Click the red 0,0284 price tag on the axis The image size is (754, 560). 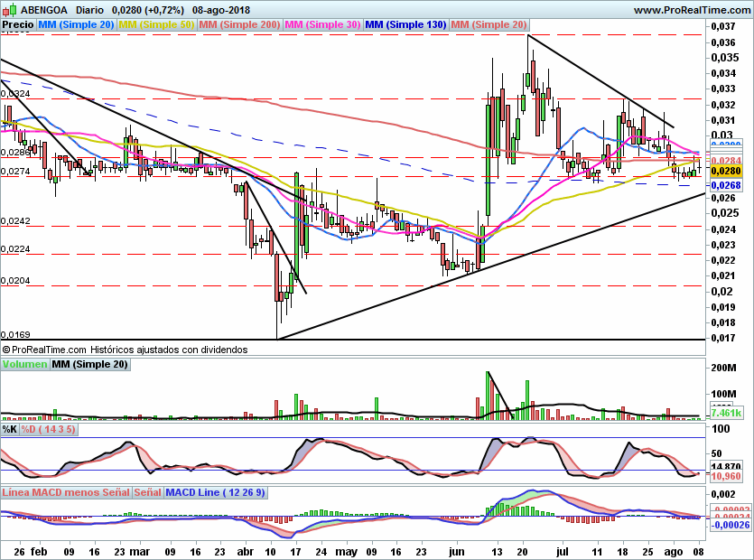point(726,160)
